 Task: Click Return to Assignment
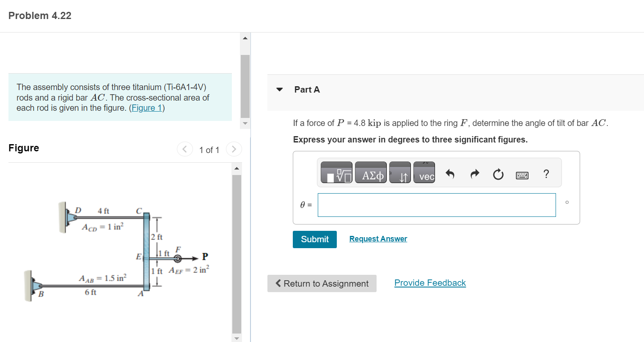pyautogui.click(x=322, y=283)
